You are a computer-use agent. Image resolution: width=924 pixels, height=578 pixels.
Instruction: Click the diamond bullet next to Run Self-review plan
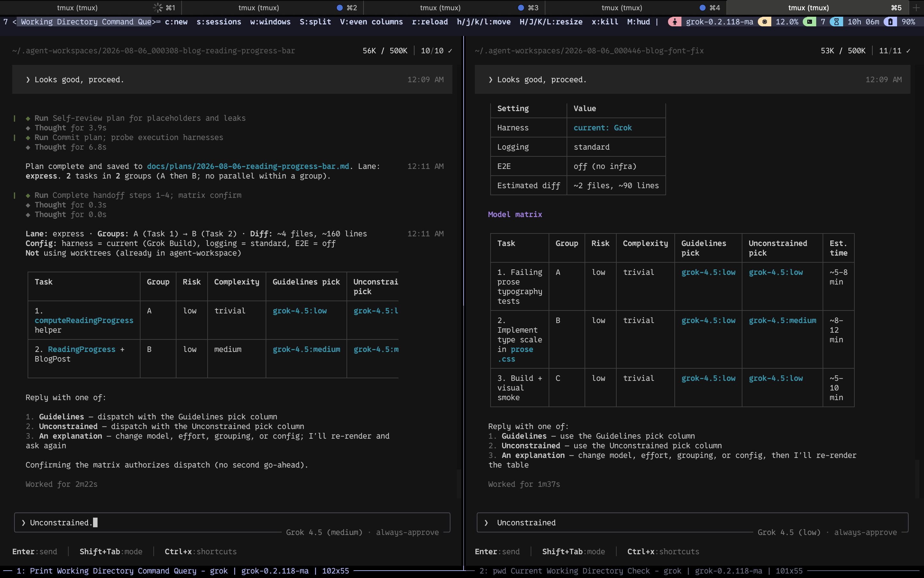pos(28,118)
